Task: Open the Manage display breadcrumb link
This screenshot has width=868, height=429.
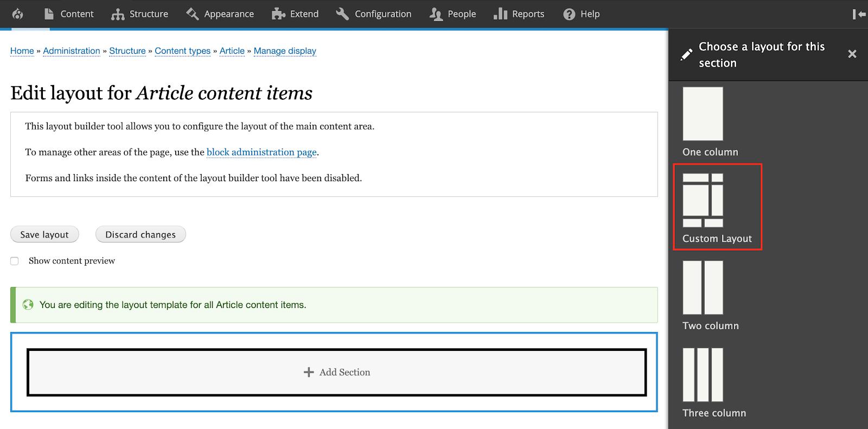Action: 285,51
